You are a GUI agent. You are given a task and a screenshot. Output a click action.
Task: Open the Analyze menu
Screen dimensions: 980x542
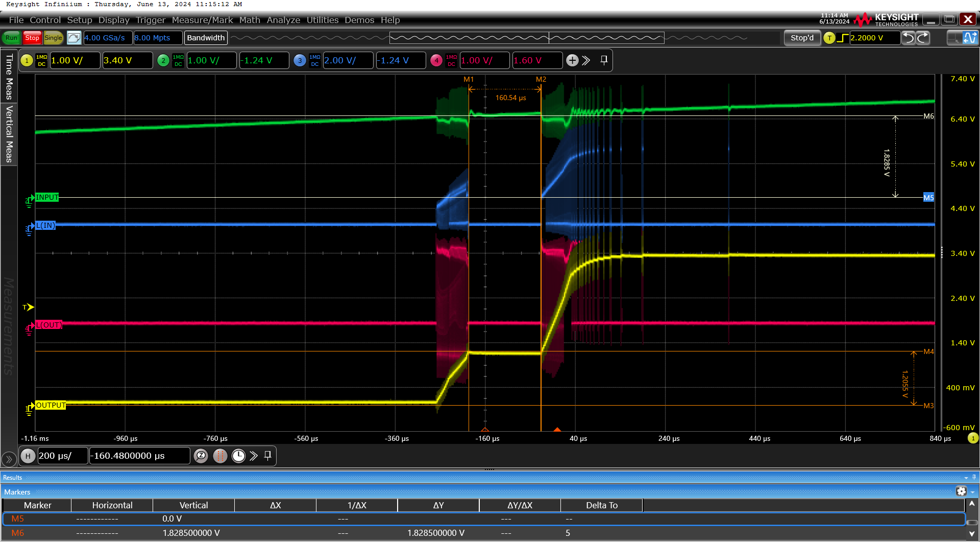[283, 20]
